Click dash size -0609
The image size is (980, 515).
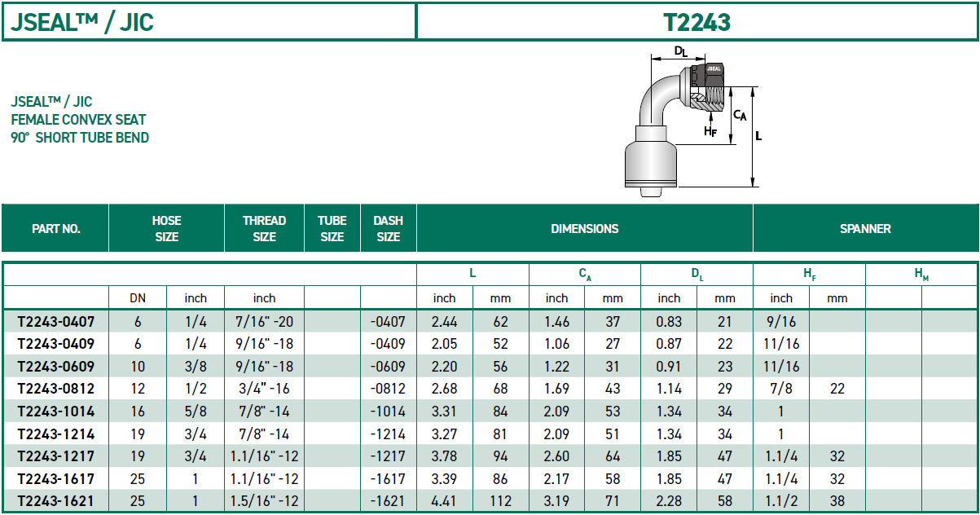388,367
